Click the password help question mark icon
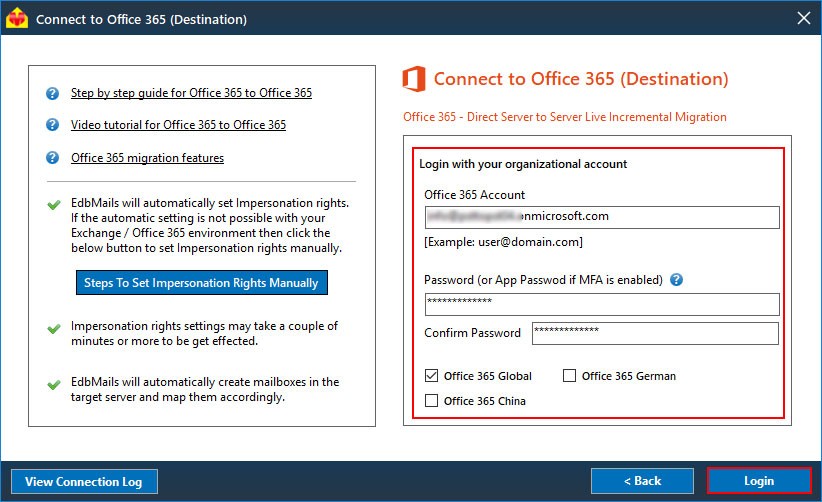The width and height of the screenshot is (822, 502). tap(677, 280)
